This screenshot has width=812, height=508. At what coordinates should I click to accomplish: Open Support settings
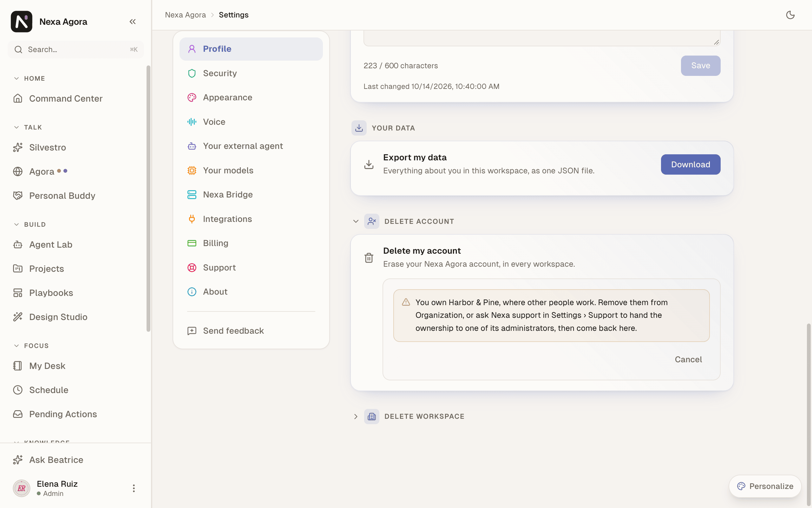click(x=251, y=268)
